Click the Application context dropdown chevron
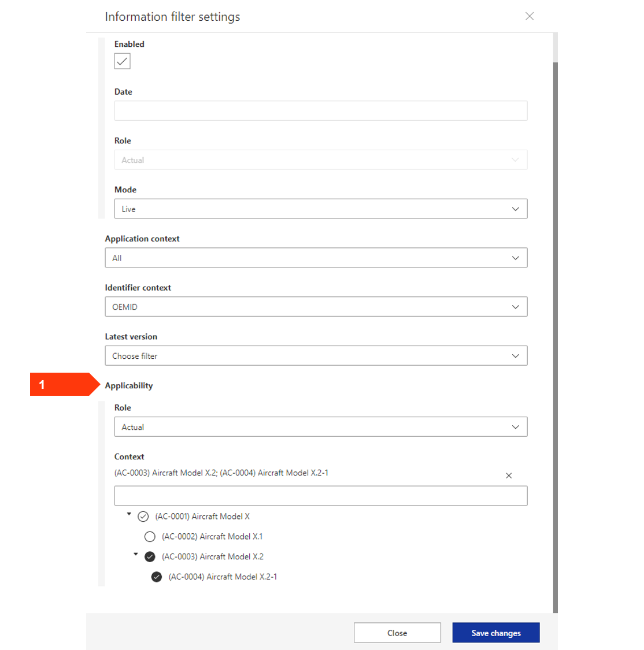Image resolution: width=644 pixels, height=650 pixels. tap(515, 258)
